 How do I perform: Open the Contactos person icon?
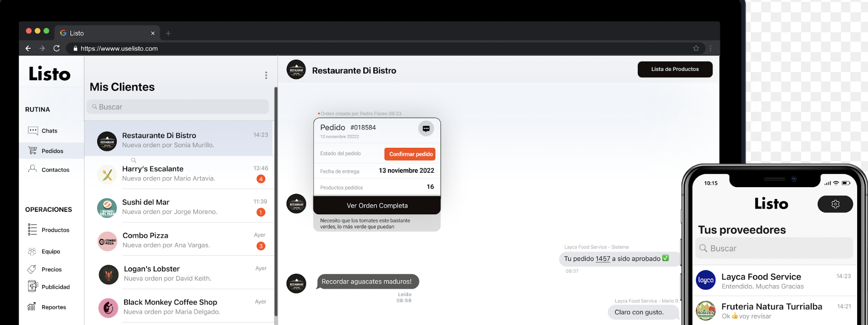[x=32, y=169]
